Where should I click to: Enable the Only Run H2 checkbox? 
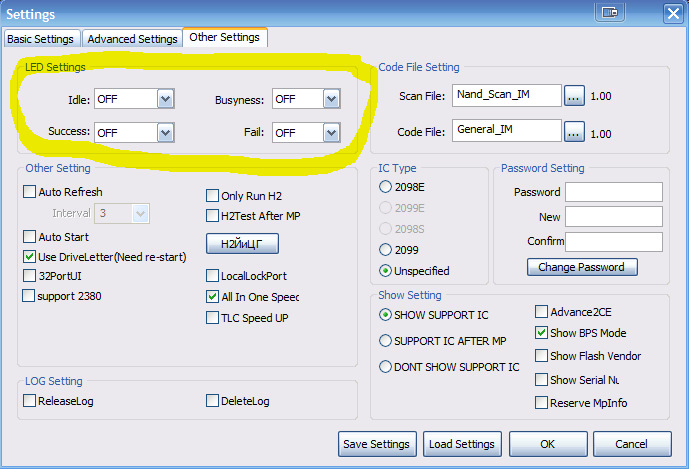pyautogui.click(x=213, y=196)
